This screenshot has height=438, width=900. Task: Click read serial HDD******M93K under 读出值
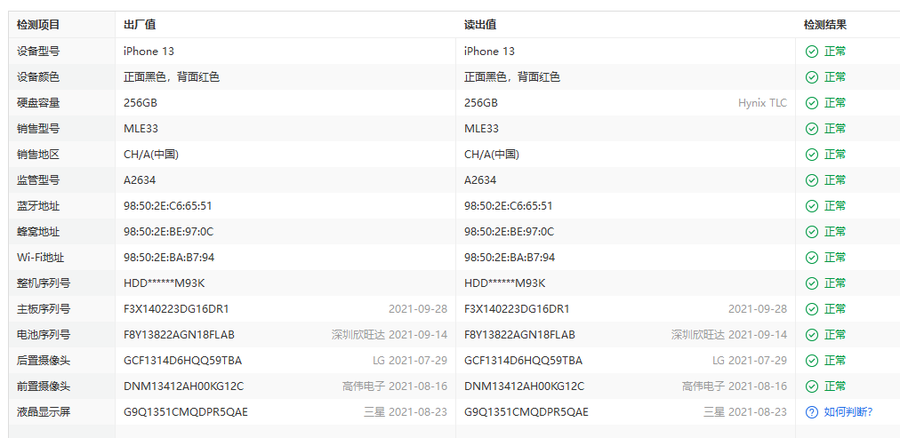point(505,283)
